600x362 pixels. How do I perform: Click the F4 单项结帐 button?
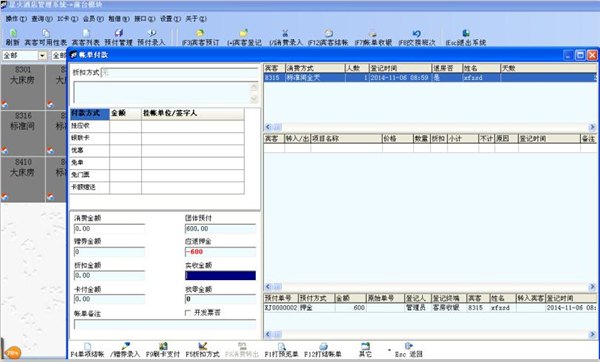pyautogui.click(x=87, y=350)
